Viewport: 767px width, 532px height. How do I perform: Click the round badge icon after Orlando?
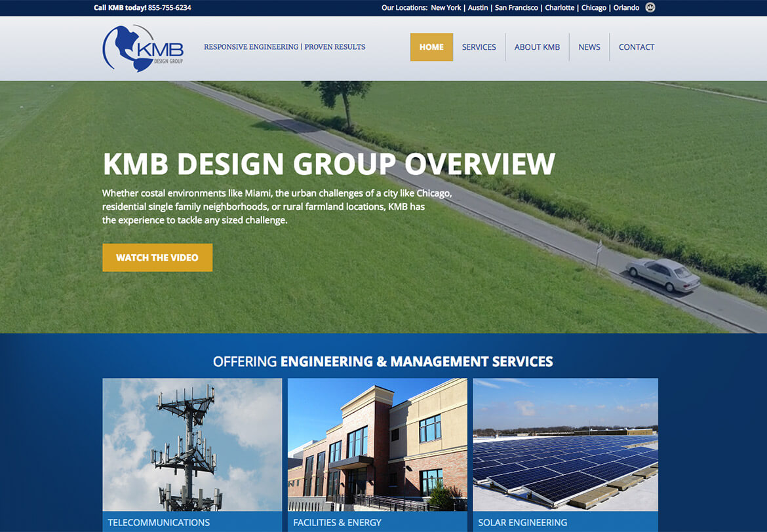point(650,7)
